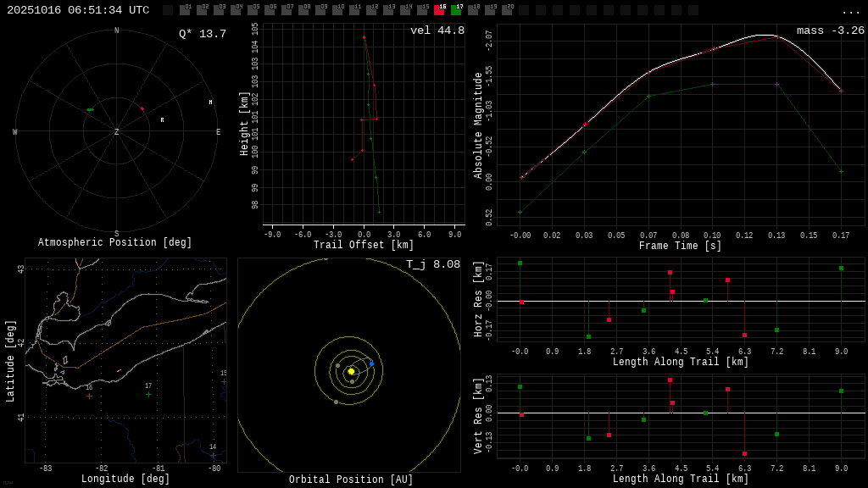Select the red camera 16 indicator box
868x488 pixels.
[439, 10]
